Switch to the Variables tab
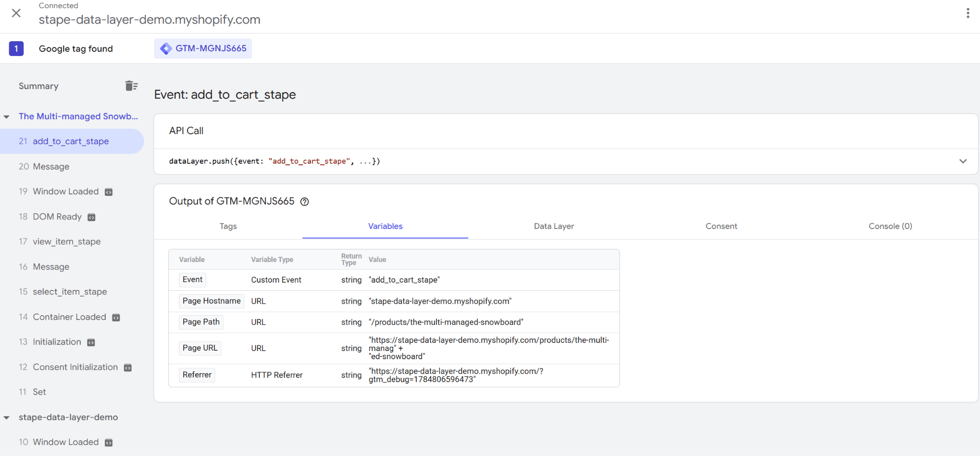Viewport: 980px width, 456px height. coord(385,226)
